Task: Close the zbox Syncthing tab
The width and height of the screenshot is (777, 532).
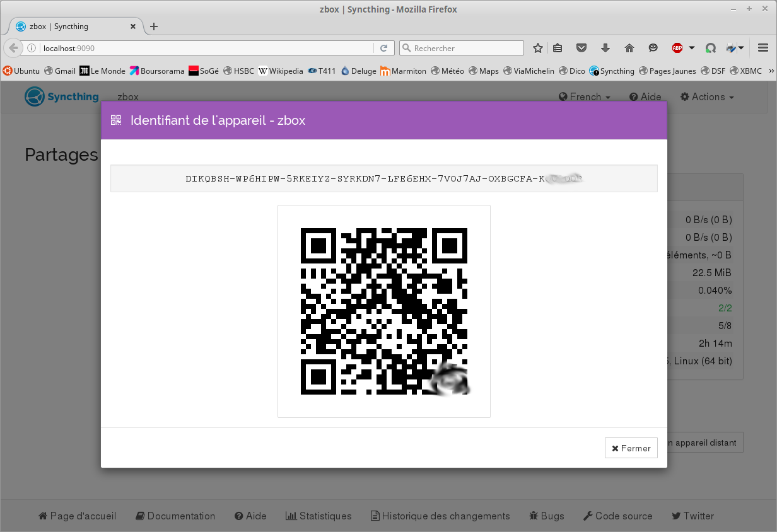Action: click(x=133, y=26)
